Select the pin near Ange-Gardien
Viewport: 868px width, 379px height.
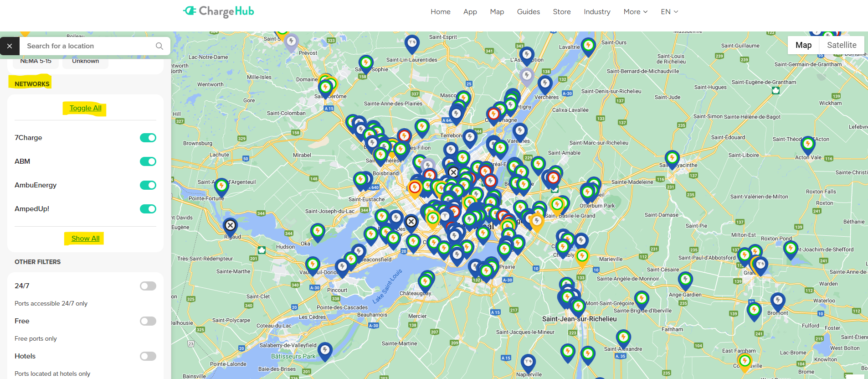coord(685,281)
